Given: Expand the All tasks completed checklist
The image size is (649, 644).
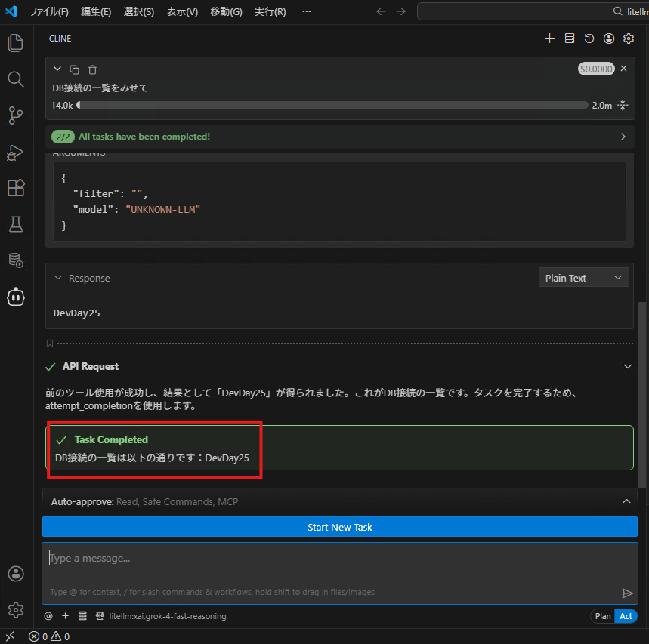Looking at the screenshot, I should (x=623, y=137).
